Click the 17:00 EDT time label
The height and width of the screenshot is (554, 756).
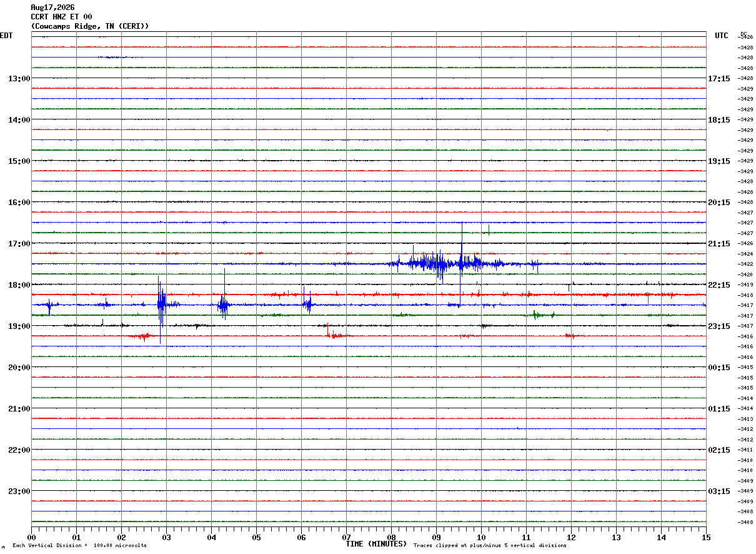click(x=19, y=244)
